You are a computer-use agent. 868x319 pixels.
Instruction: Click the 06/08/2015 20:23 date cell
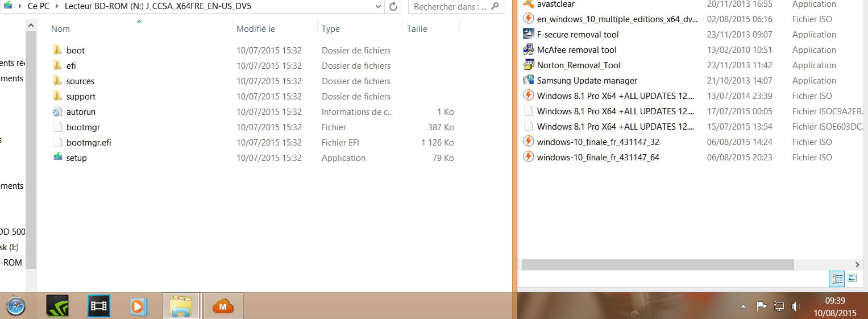(740, 157)
